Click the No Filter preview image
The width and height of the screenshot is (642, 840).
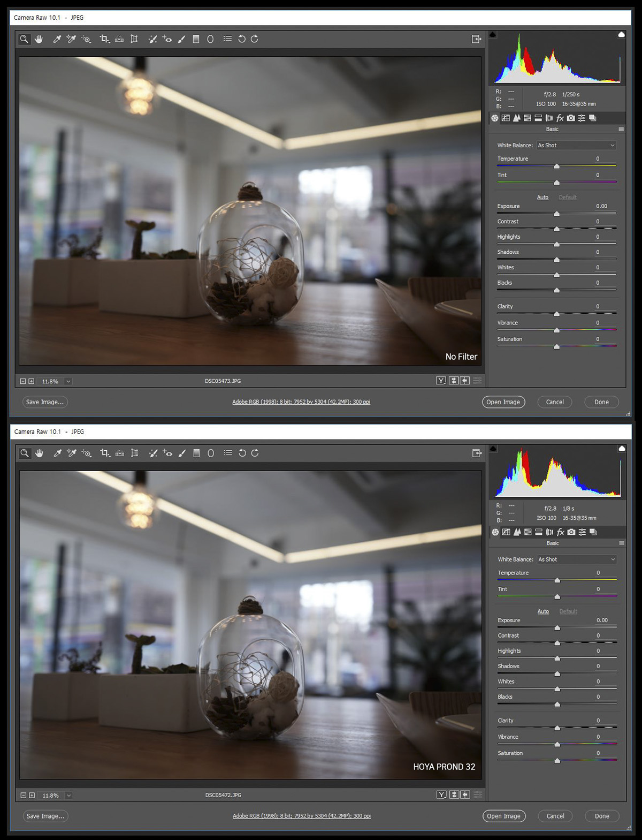(x=250, y=211)
